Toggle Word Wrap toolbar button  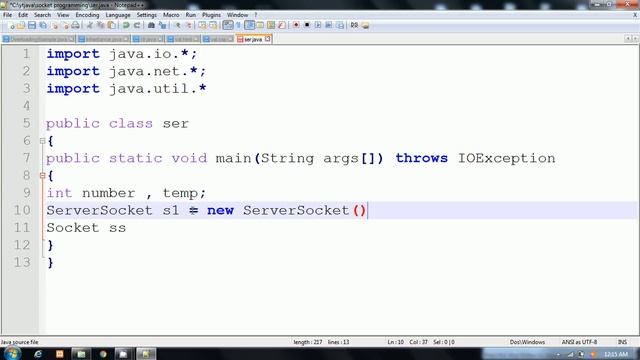228,25
